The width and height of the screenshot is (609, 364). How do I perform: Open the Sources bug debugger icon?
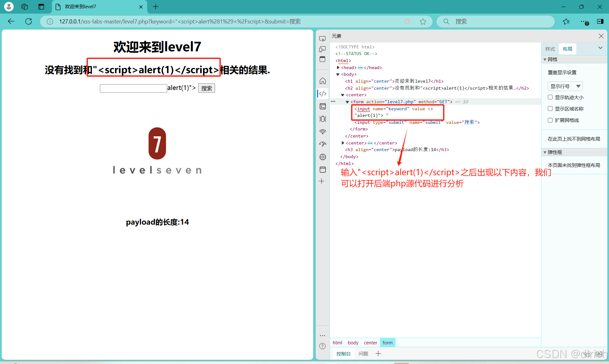click(x=323, y=119)
